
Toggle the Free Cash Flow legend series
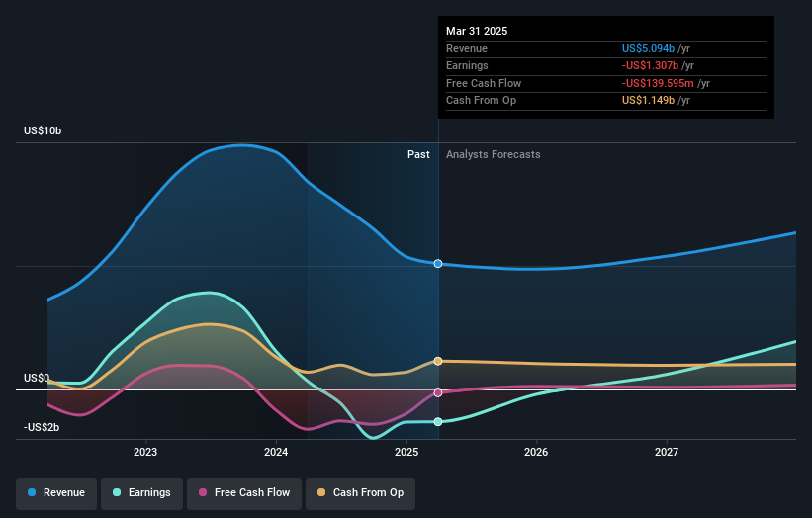pyautogui.click(x=244, y=493)
